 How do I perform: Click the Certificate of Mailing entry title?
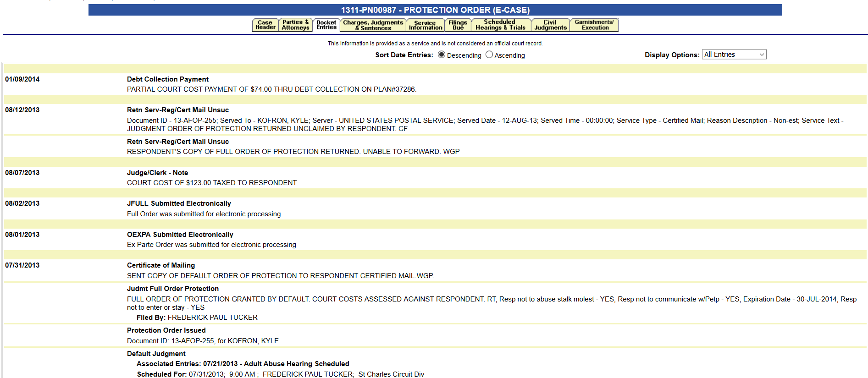161,265
